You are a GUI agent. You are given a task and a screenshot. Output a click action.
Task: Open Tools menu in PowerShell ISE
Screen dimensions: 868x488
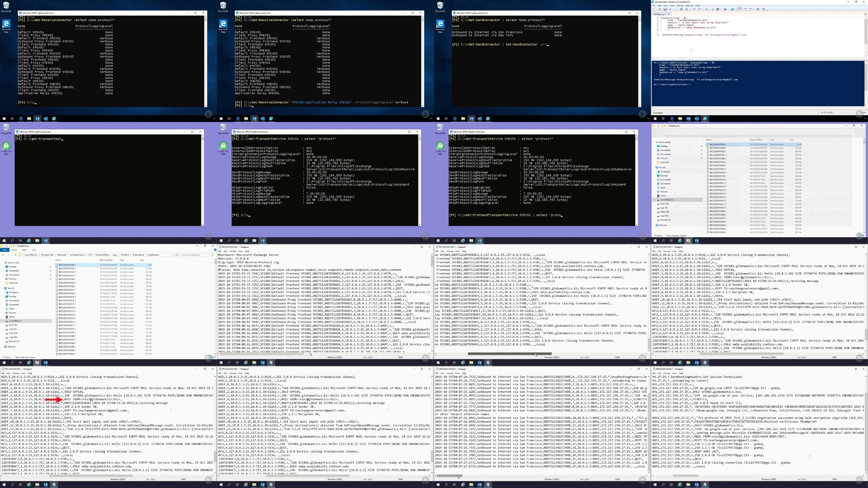(x=672, y=5)
